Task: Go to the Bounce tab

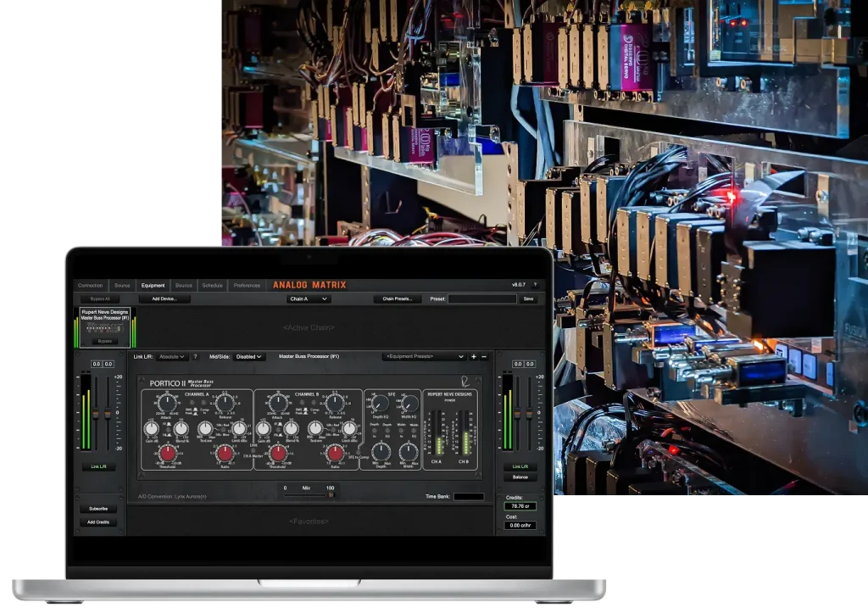Action: pyautogui.click(x=184, y=285)
